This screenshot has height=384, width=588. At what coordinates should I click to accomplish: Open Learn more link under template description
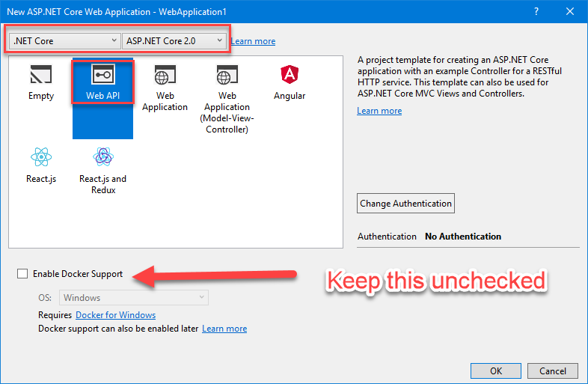tap(379, 111)
